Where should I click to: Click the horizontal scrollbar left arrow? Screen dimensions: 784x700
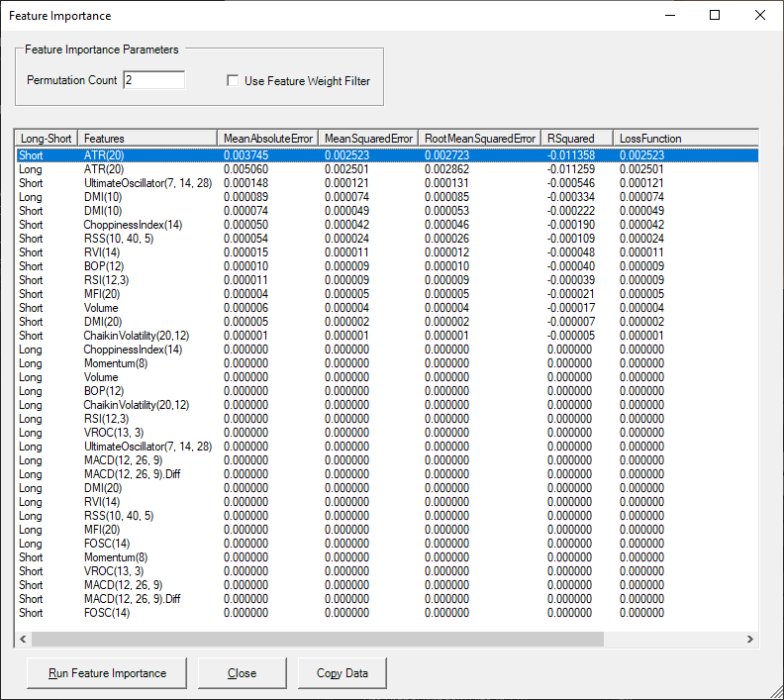pyautogui.click(x=23, y=639)
